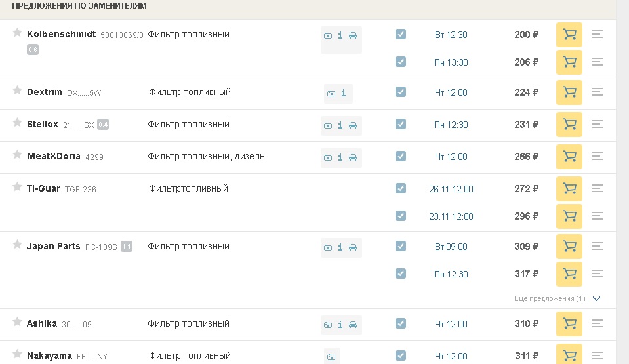629x364 pixels.
Task: Add Ti-Guar 296 ₽ offer to cart
Action: pyautogui.click(x=569, y=216)
